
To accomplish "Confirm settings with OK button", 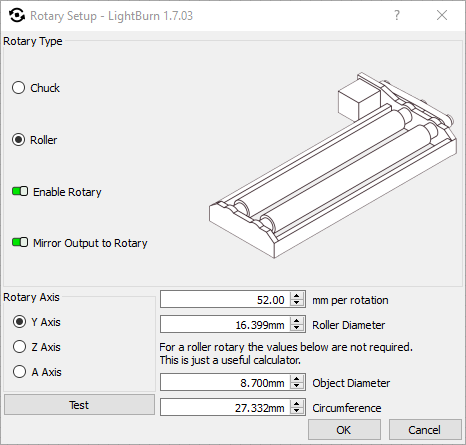I will point(344,430).
